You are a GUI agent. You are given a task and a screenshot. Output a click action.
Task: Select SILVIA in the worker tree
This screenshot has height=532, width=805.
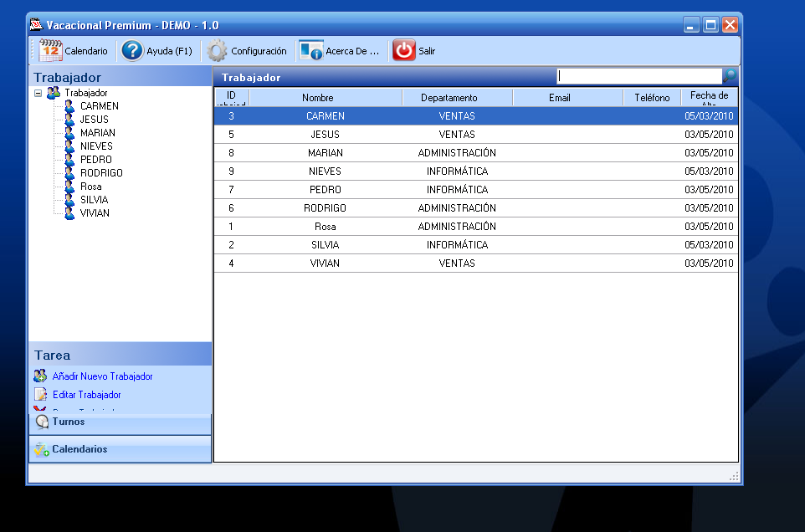pyautogui.click(x=94, y=200)
